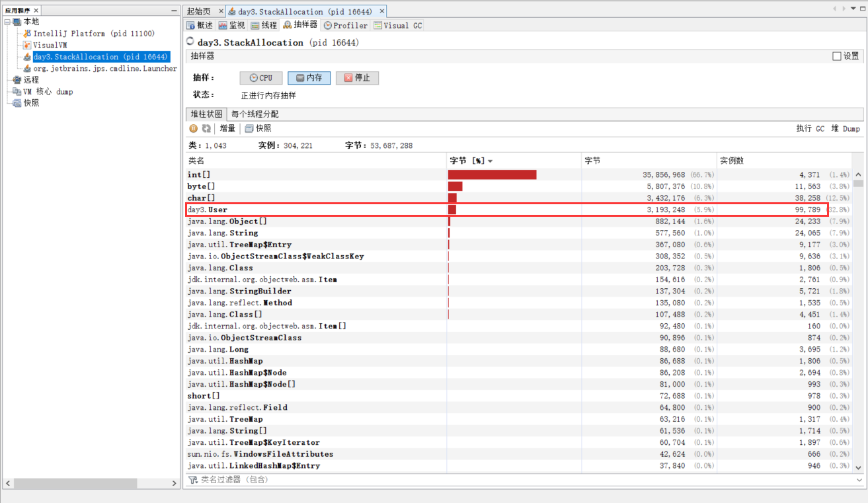
Task: Switch to the 起始页 start page tab
Action: (x=204, y=11)
